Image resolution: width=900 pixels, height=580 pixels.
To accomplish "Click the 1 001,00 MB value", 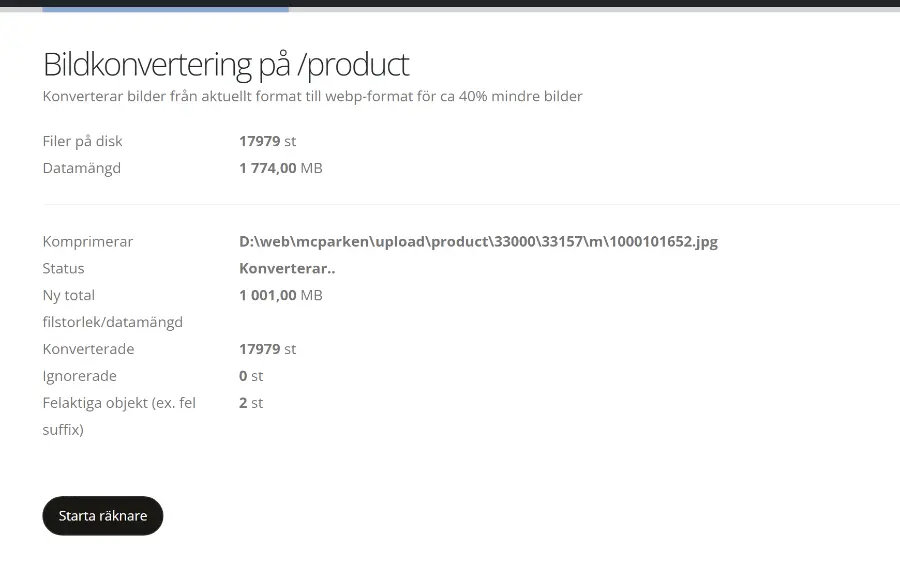I will click(280, 295).
